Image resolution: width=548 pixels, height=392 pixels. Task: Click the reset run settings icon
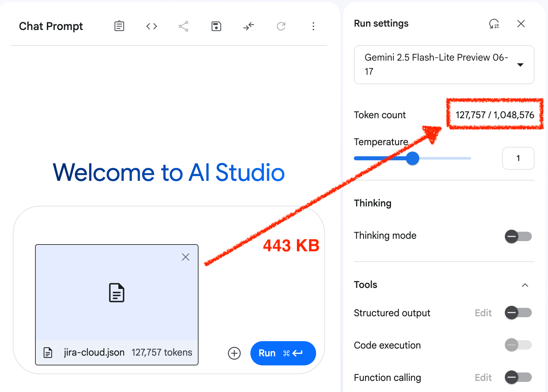pyautogui.click(x=494, y=24)
